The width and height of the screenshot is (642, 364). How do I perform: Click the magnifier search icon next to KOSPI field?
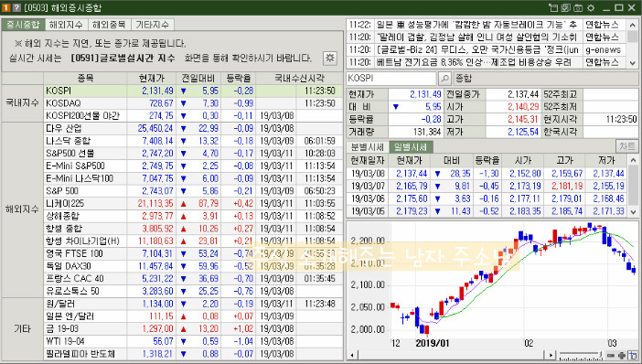pyautogui.click(x=444, y=79)
